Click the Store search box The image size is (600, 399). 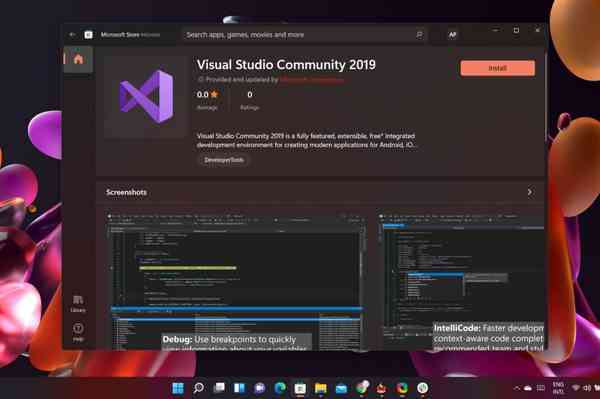point(303,35)
